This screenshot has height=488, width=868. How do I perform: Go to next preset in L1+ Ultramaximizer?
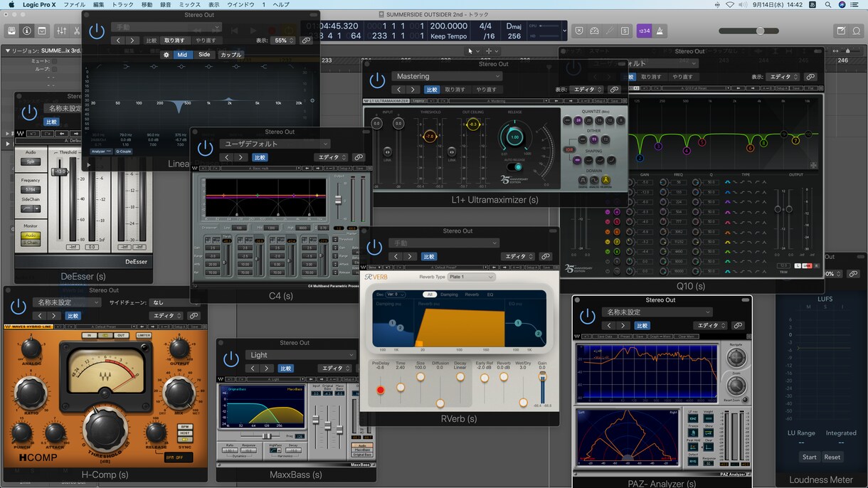pos(413,90)
